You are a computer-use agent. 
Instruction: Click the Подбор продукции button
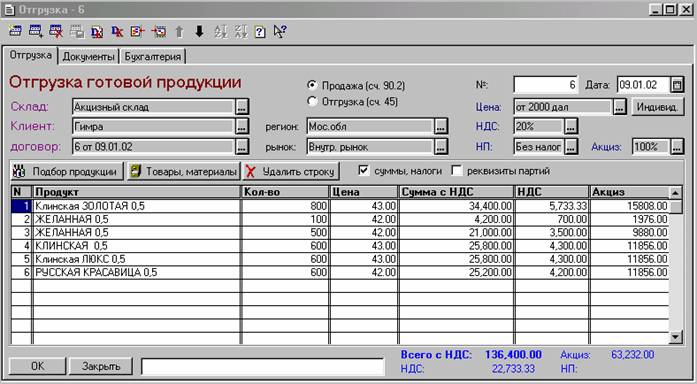click(x=67, y=172)
